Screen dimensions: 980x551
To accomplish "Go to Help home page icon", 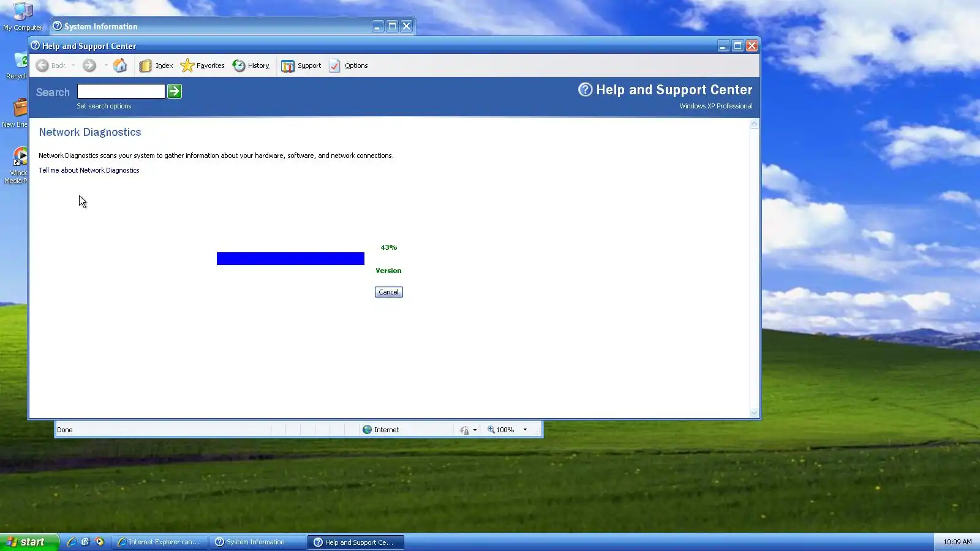I will point(120,66).
